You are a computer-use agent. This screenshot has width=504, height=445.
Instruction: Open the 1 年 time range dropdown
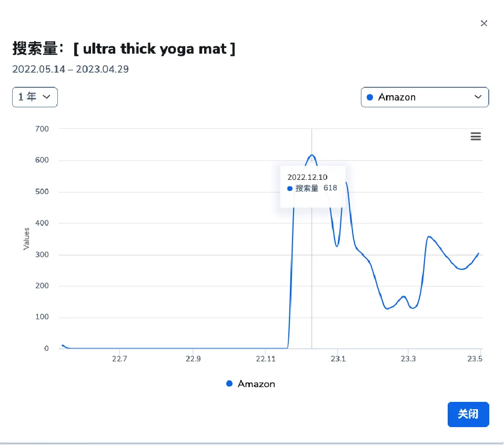pyautogui.click(x=35, y=97)
